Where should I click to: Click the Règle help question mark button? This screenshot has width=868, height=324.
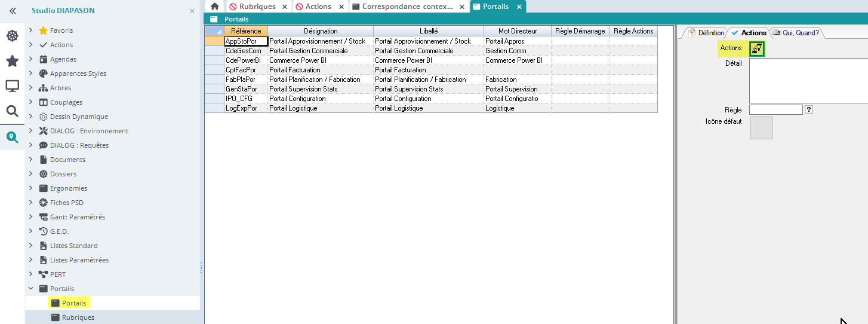click(x=809, y=110)
